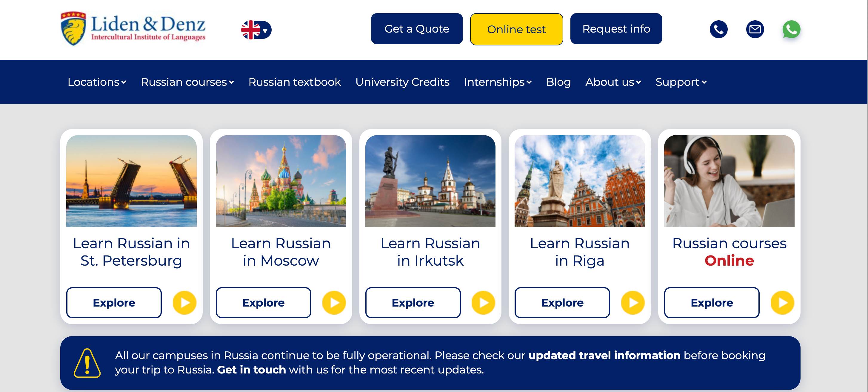
Task: Open the WhatsApp chat icon
Action: [x=791, y=29]
